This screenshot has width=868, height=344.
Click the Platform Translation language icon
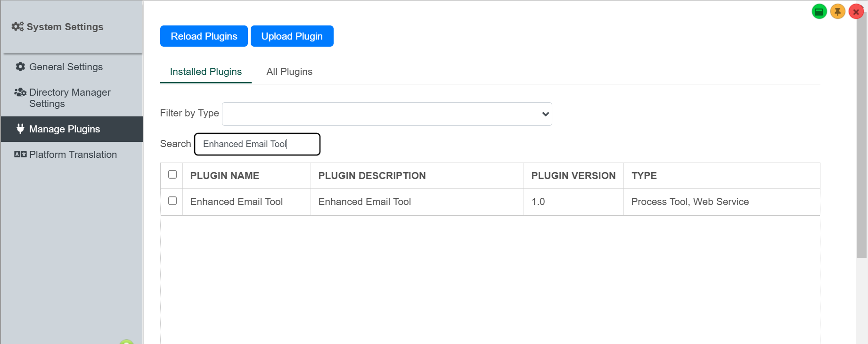[x=20, y=155]
